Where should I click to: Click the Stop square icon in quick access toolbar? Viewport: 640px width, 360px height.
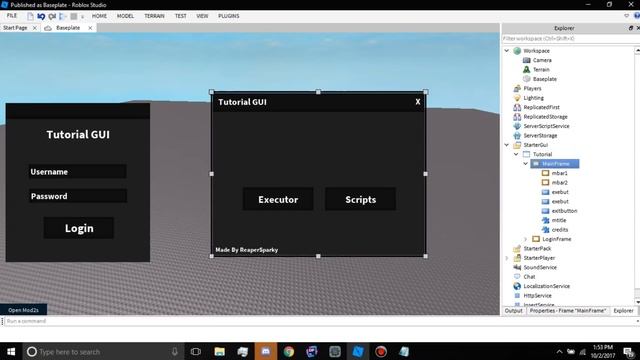pos(73,16)
